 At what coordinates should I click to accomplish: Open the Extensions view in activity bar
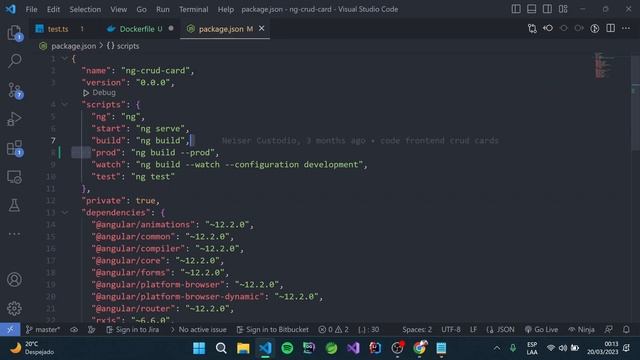tap(15, 148)
